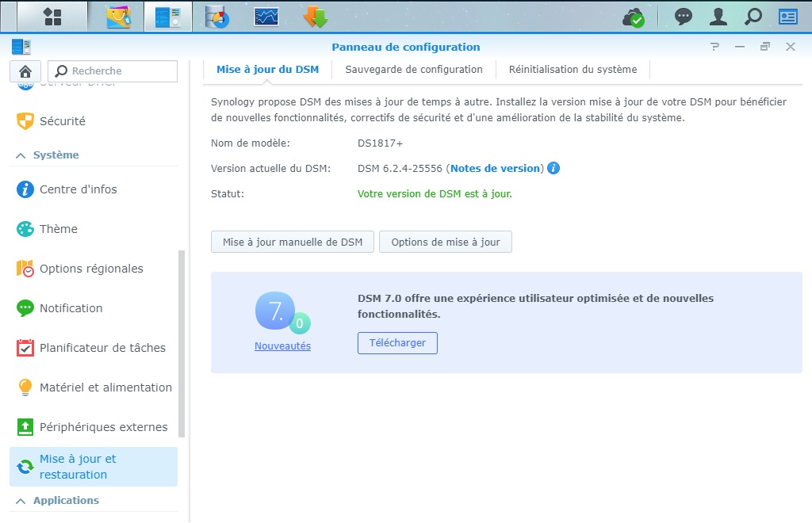Viewport: 812px width, 523px height.
Task: Click the Notification bubble icon
Action: tap(25, 308)
